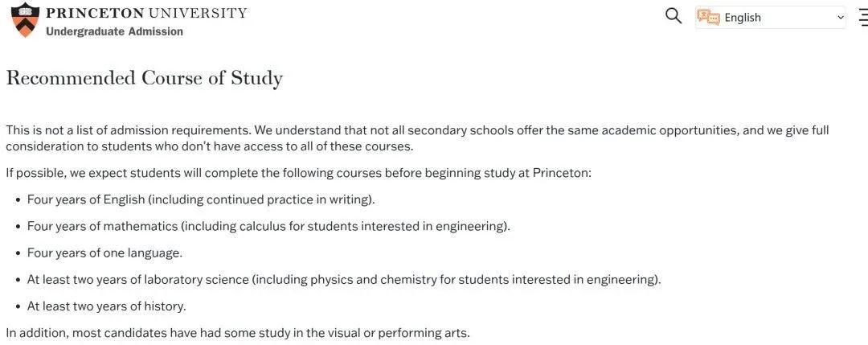868x345 pixels.
Task: Click the visual or performing arts sentence
Action: 238,334
